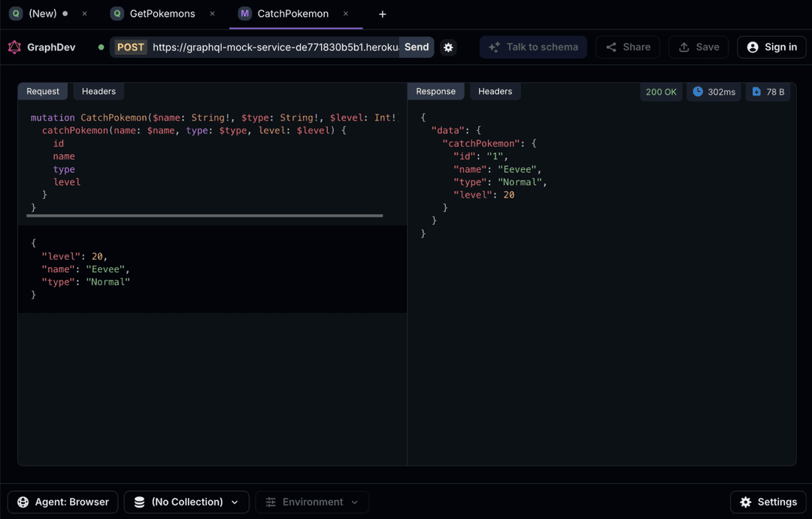Click the "type": "Normal" variable line
This screenshot has width=812, height=519.
(x=86, y=282)
